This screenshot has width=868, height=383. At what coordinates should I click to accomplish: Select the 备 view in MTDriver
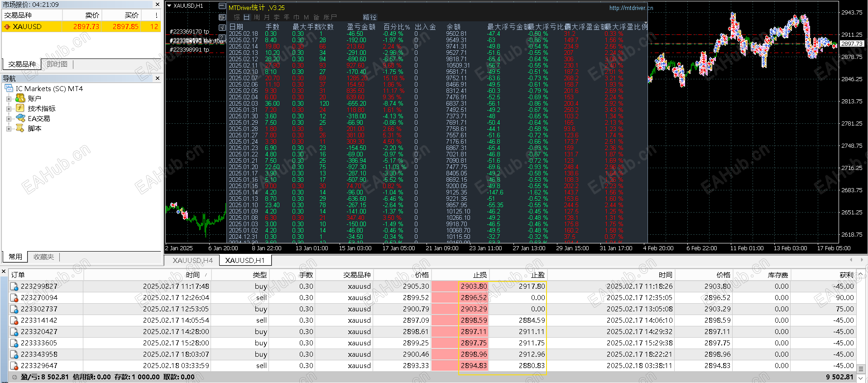[316, 17]
